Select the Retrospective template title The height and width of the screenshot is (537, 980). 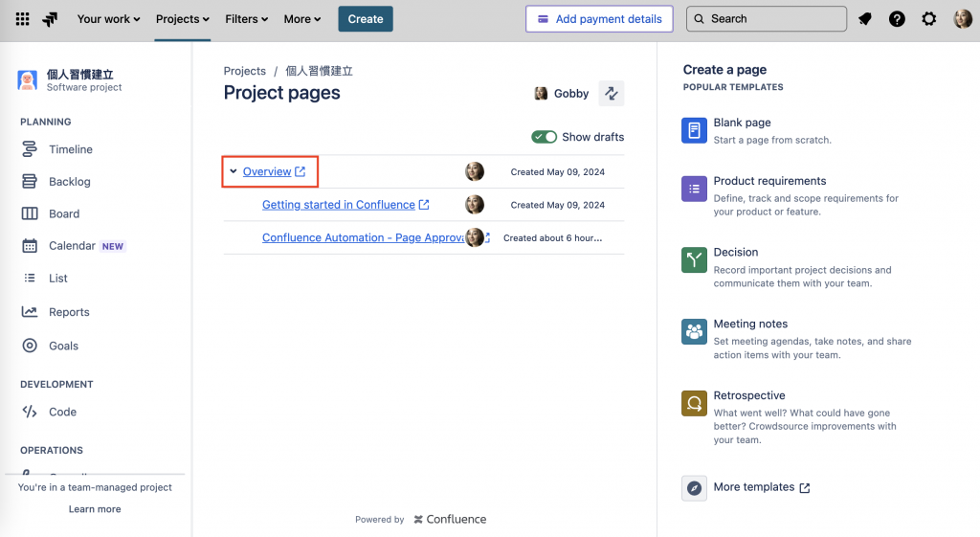point(749,395)
